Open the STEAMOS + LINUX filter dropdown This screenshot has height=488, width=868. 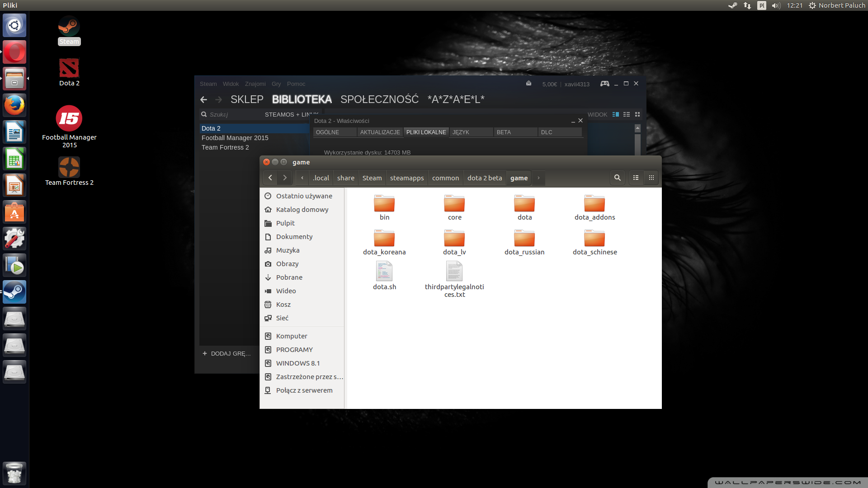tap(292, 114)
